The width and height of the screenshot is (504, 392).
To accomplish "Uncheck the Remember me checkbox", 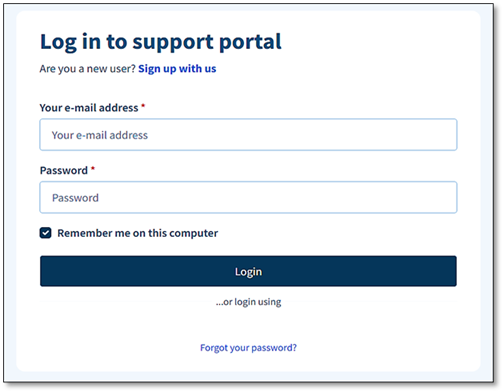I will coord(45,233).
